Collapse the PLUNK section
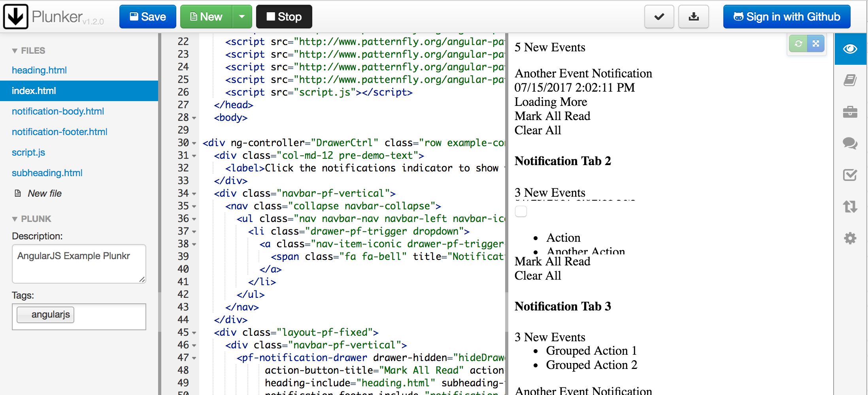The width and height of the screenshot is (868, 395). tap(32, 219)
